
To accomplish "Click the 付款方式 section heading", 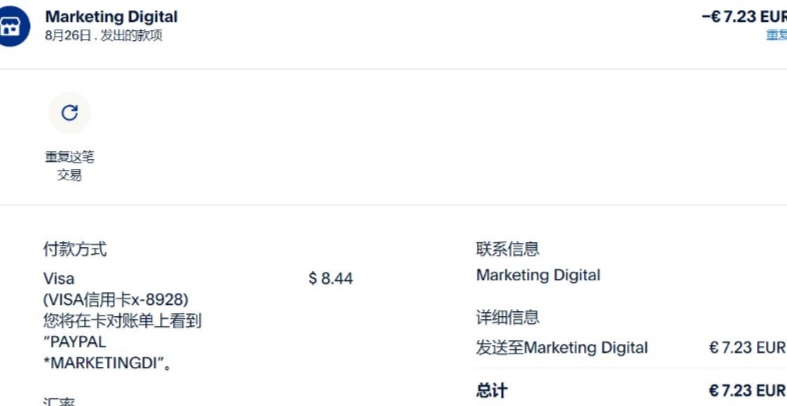I will click(75, 249).
